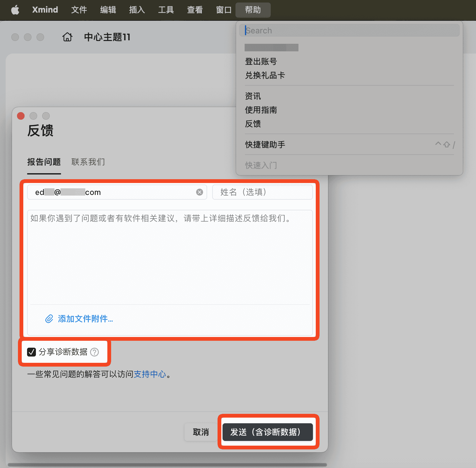
Task: Close the 帮助 menu in menu bar
Action: tap(253, 10)
